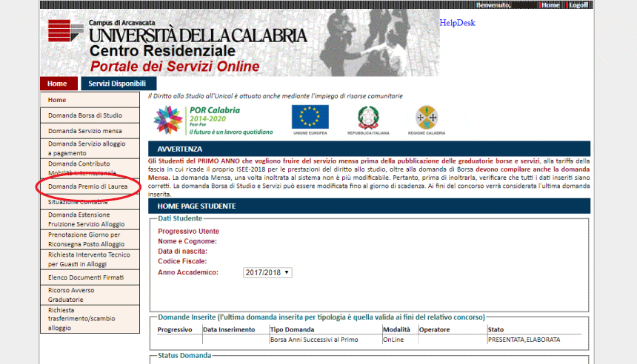637x364 pixels.
Task: Click the Operatore column header
Action: pyautogui.click(x=434, y=329)
